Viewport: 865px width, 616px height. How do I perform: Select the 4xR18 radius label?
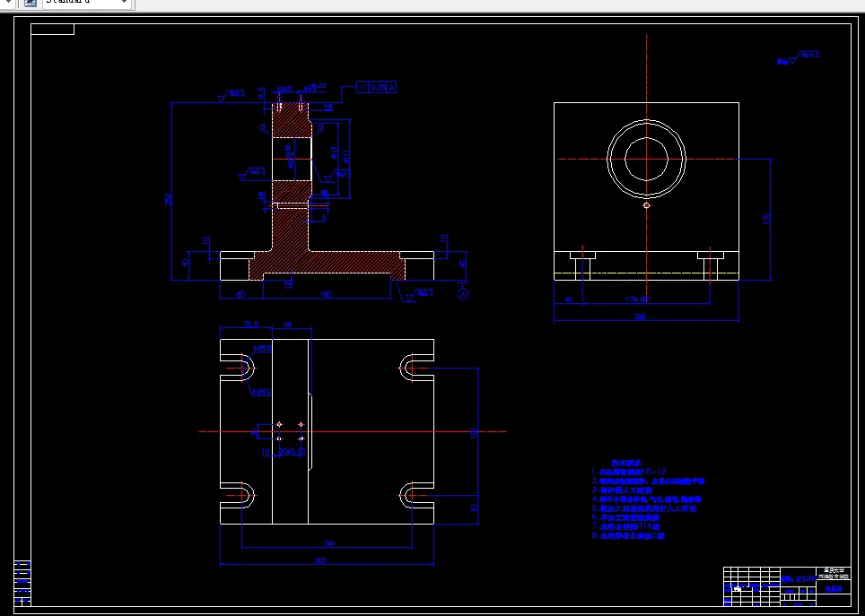[262, 348]
